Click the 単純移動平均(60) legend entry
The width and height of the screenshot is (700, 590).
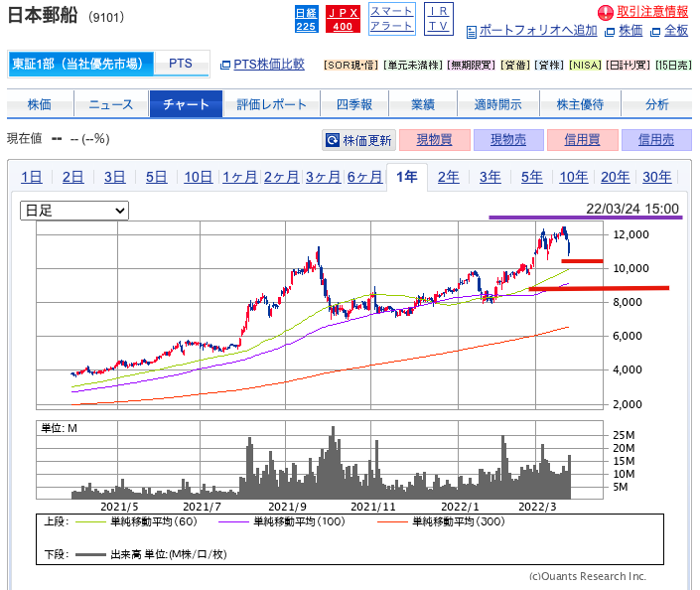click(136, 521)
